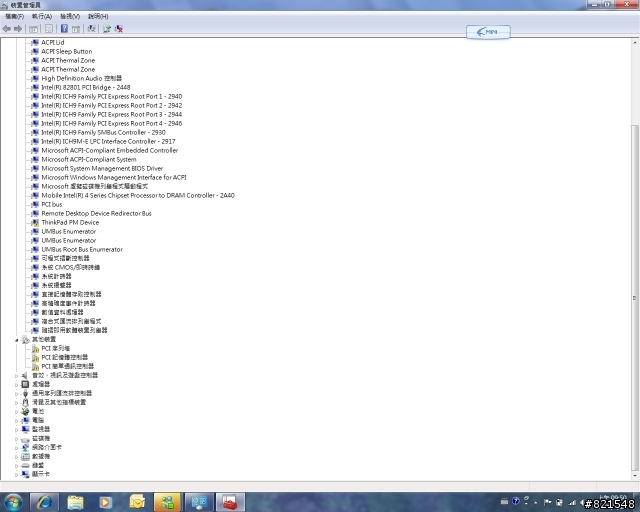The height and width of the screenshot is (512, 640).
Task: Toggle the console tree toolbar icon
Action: [x=33, y=29]
